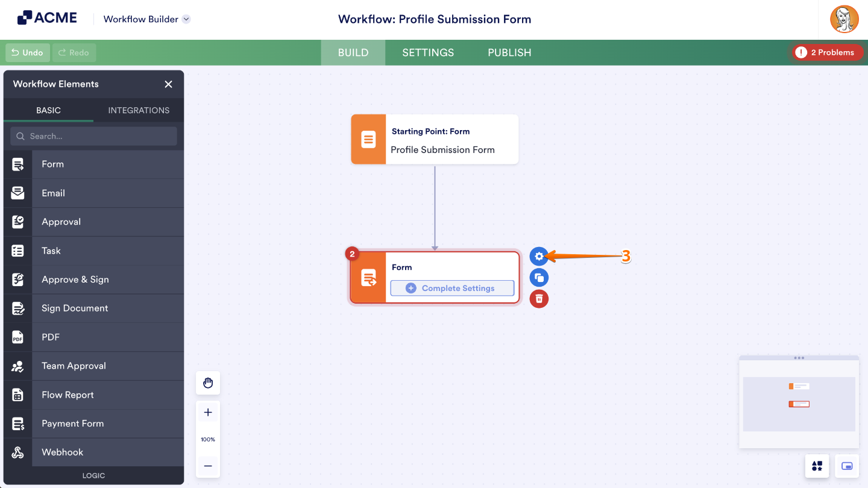Open the user avatar menu
The width and height of the screenshot is (868, 488).
pyautogui.click(x=844, y=19)
